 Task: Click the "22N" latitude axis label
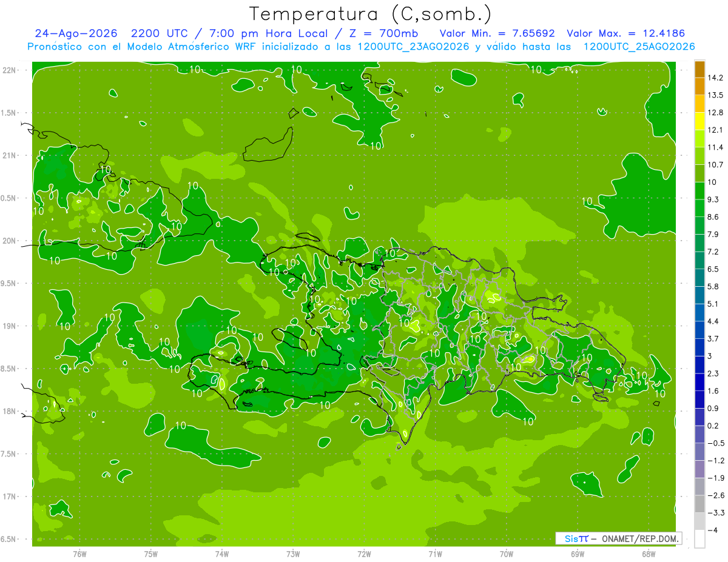pos(10,70)
